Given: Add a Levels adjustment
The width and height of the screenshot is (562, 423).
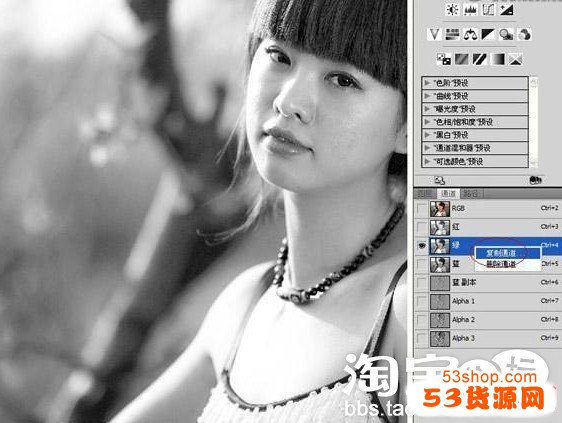Looking at the screenshot, I should pos(470,9).
